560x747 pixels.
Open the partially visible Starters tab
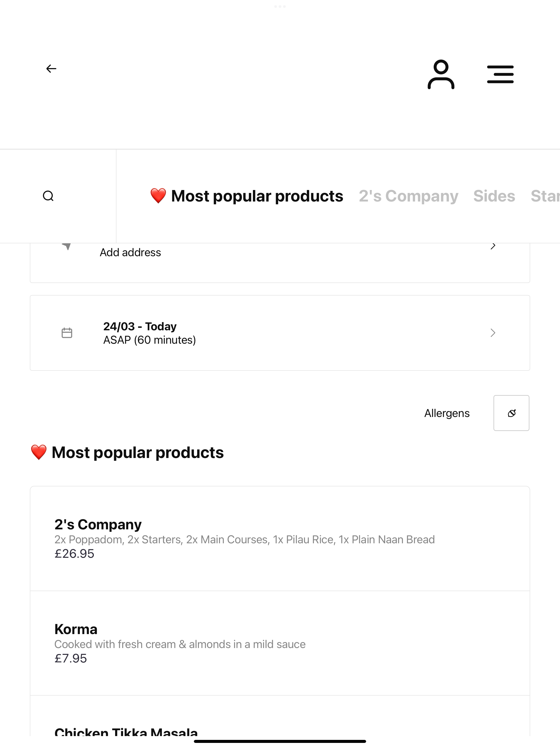(545, 196)
